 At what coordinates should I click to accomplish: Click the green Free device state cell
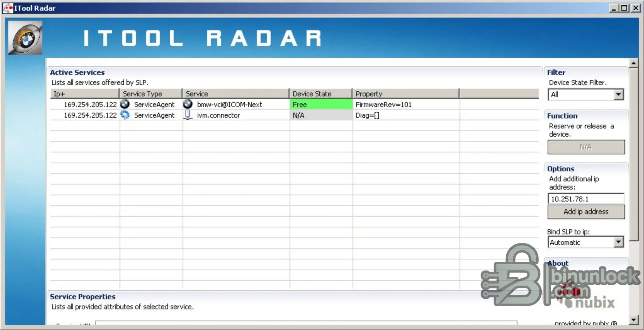pos(321,104)
